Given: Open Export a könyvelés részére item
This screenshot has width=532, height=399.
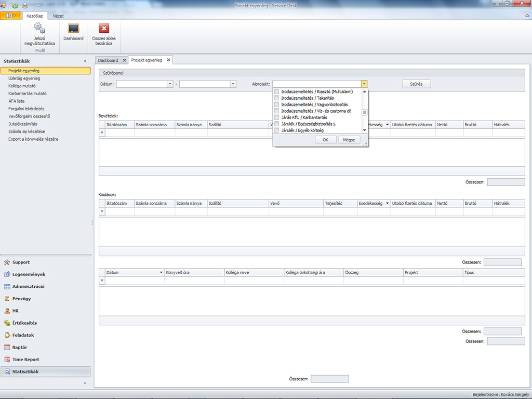Looking at the screenshot, I should click(x=33, y=139).
